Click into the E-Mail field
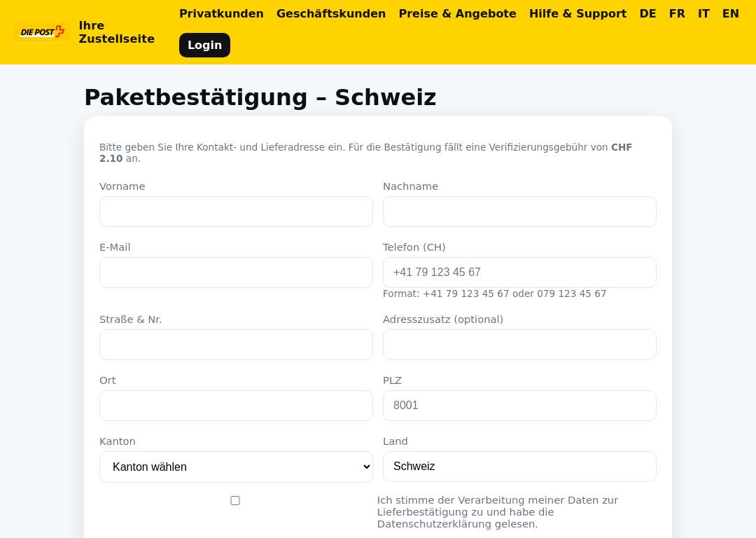Image resolution: width=756 pixels, height=538 pixels. [237, 272]
